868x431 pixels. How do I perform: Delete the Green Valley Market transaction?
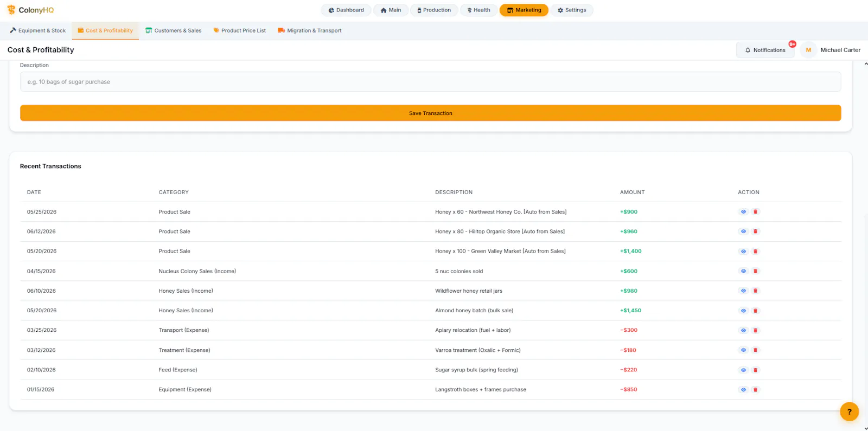(x=755, y=252)
